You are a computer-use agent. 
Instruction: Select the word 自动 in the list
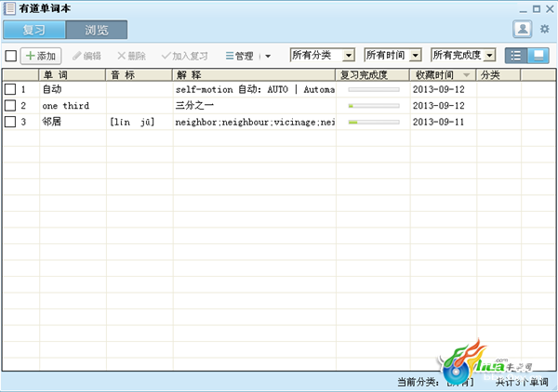click(x=52, y=89)
